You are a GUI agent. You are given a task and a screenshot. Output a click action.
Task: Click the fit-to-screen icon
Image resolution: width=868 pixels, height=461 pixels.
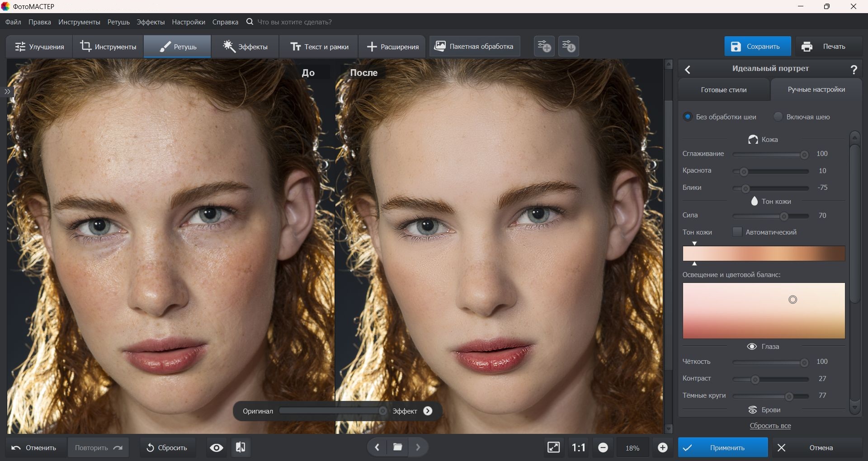[x=553, y=447]
